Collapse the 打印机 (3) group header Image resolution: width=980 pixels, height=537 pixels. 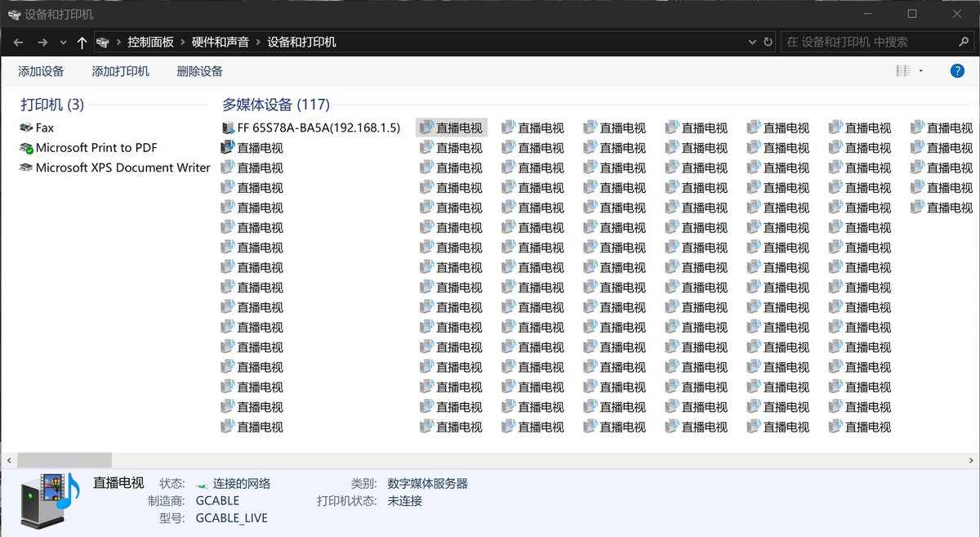[x=52, y=105]
